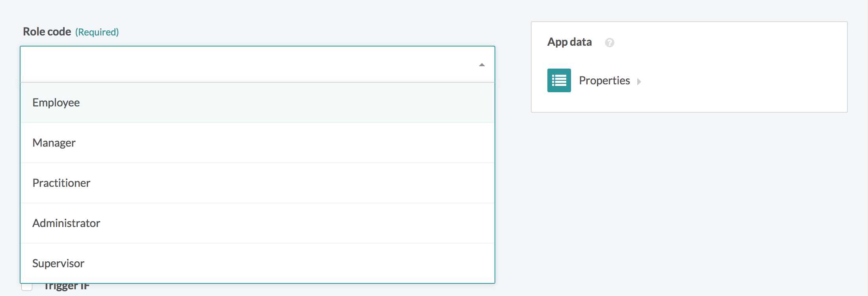Open the Properties link in App data
Image resolution: width=868 pixels, height=296 pixels.
(604, 81)
